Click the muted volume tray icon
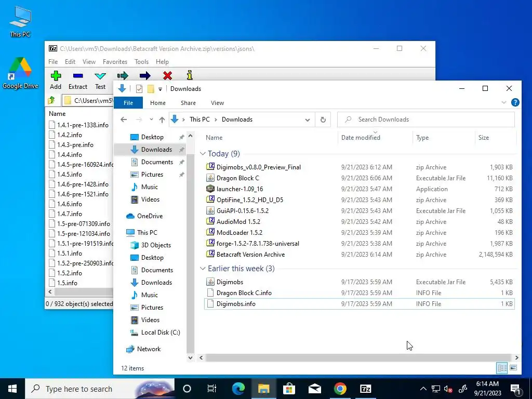Viewport: 532px width, 399px height. tap(448, 389)
